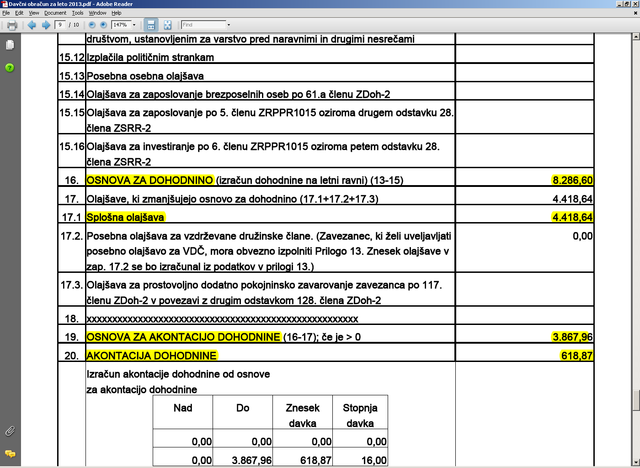
Task: Click highlighted text Splošna olajšava
Action: coord(125,217)
